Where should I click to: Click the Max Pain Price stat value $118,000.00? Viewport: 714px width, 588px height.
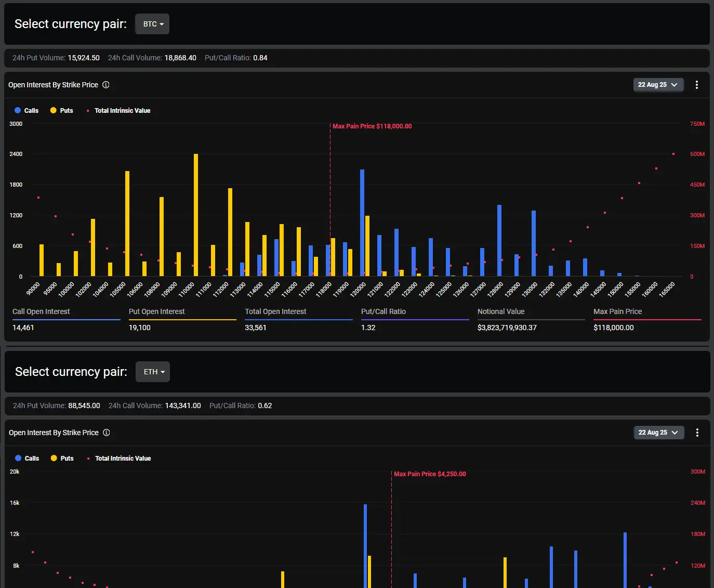(614, 328)
